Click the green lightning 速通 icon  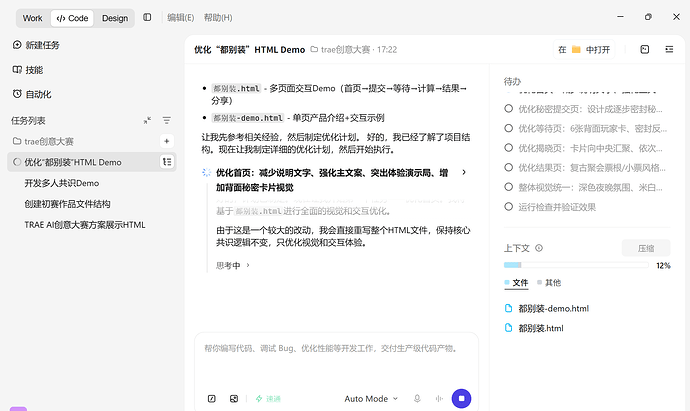point(259,399)
